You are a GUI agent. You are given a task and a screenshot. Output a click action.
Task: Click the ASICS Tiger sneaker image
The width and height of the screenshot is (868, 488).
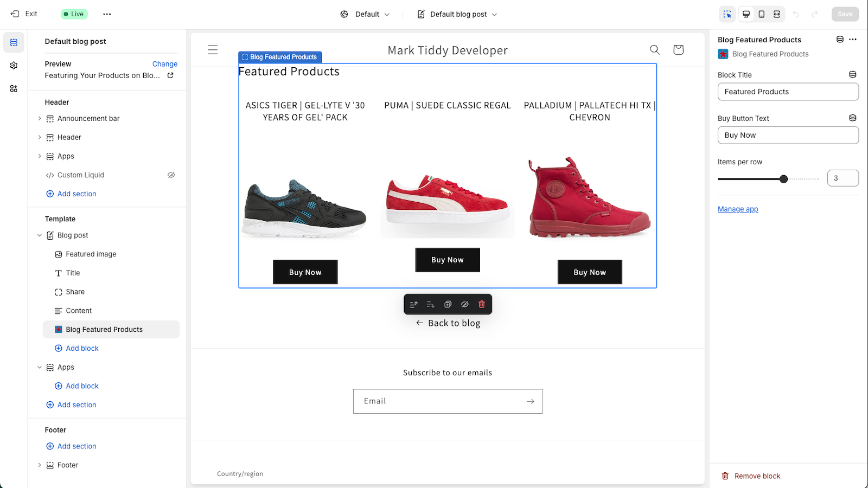click(x=305, y=209)
